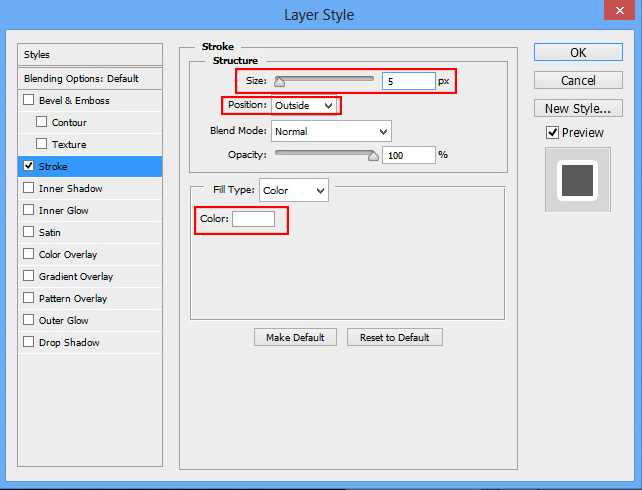The width and height of the screenshot is (642, 490).
Task: Select the Gradient Overlay style entry
Action: point(76,276)
